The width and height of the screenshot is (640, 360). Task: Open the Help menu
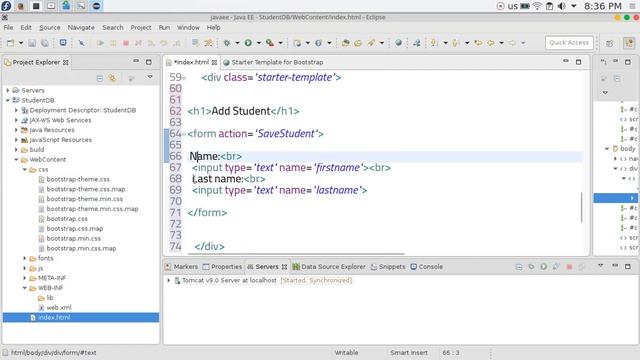click(x=213, y=27)
